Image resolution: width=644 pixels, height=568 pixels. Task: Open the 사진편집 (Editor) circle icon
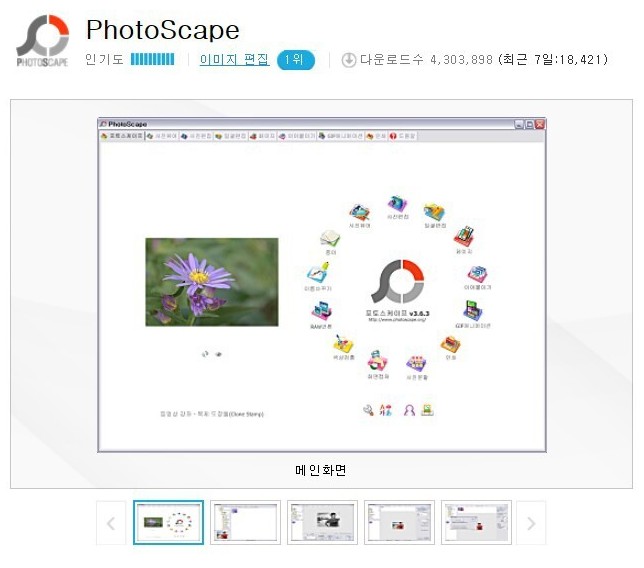(397, 204)
